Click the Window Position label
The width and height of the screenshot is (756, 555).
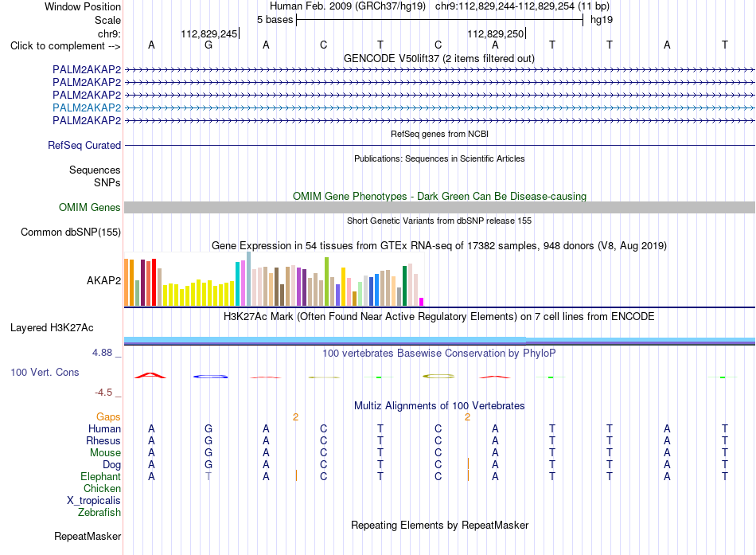click(83, 6)
